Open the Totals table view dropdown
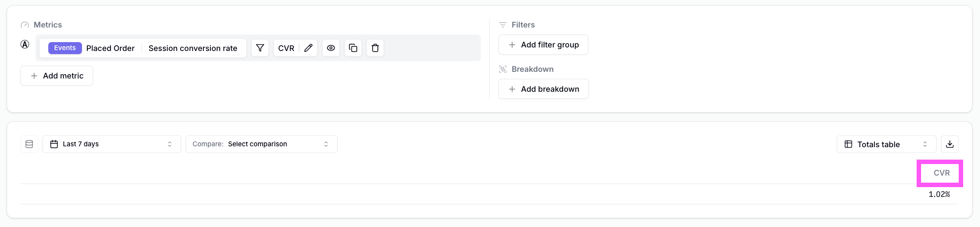This screenshot has width=980, height=227. 886,144
